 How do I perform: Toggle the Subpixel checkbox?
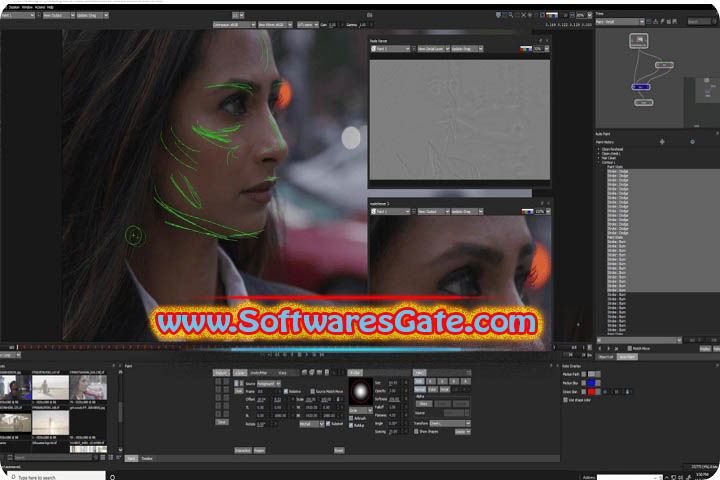coord(328,424)
